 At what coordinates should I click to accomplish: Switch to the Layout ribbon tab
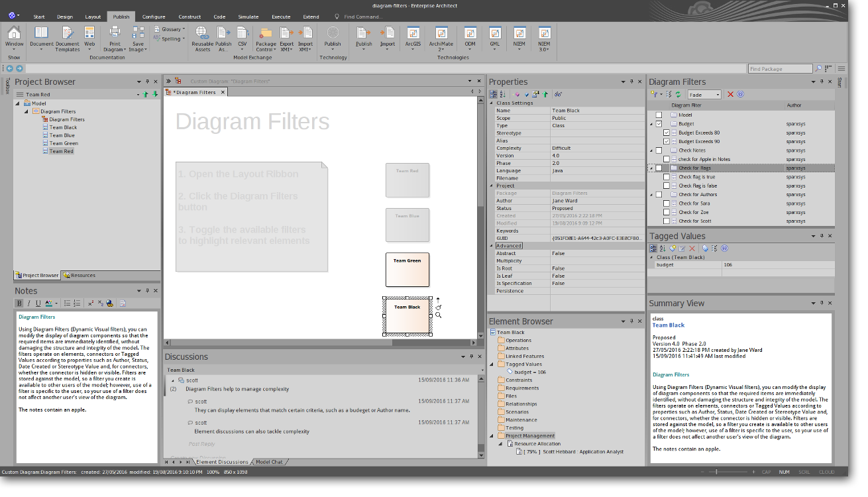[93, 17]
